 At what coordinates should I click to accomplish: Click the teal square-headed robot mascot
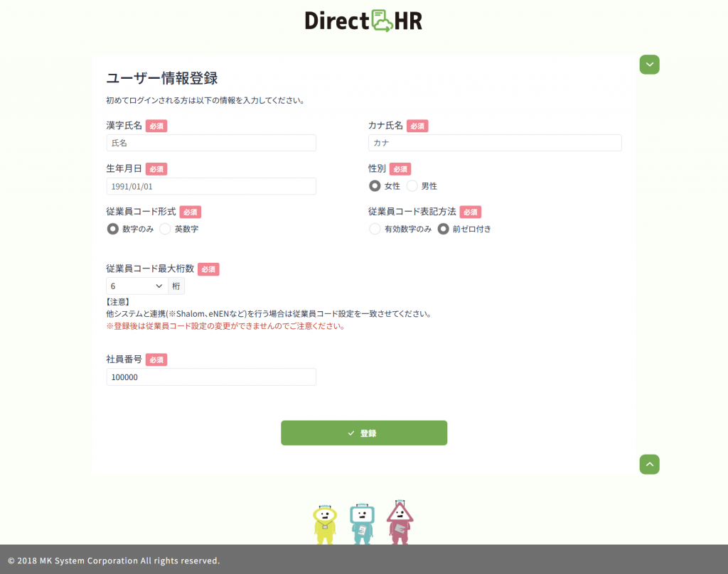(362, 523)
